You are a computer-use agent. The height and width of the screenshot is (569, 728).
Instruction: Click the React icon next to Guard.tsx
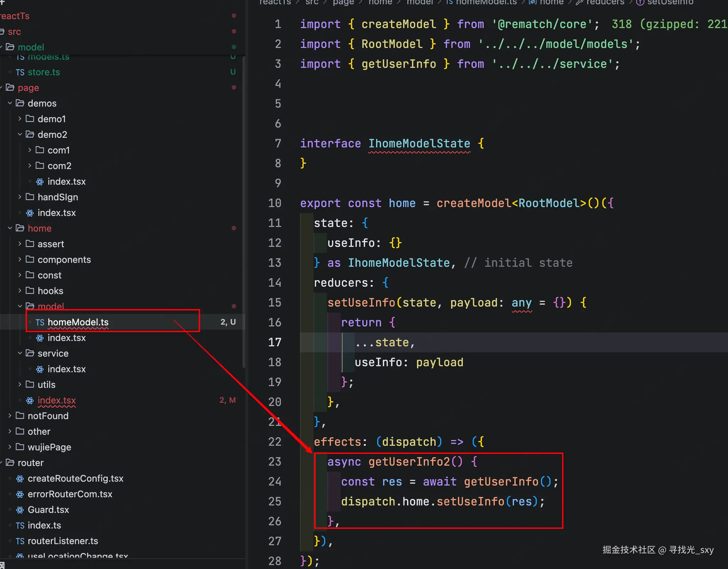20,510
